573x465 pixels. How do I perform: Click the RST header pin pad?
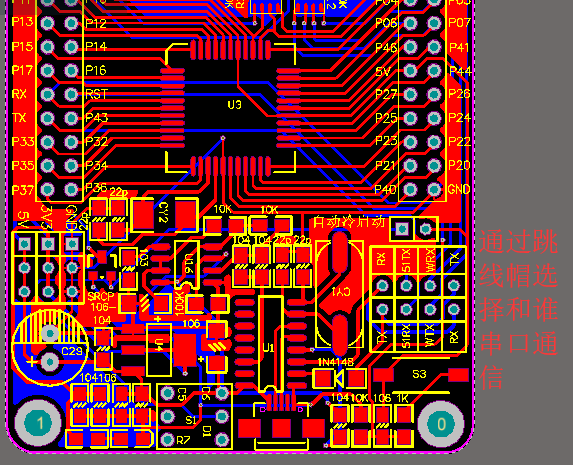(71, 94)
